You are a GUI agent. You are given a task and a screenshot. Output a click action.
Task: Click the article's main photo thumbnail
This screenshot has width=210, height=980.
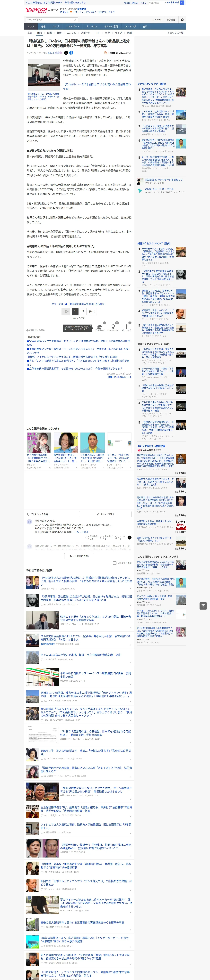point(44,75)
